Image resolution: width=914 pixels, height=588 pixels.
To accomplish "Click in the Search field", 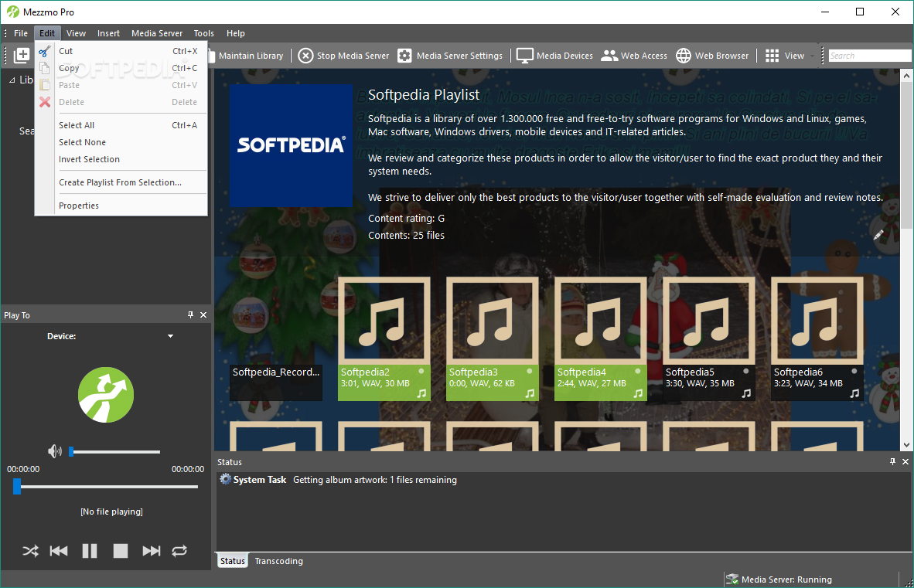I will tap(870, 56).
